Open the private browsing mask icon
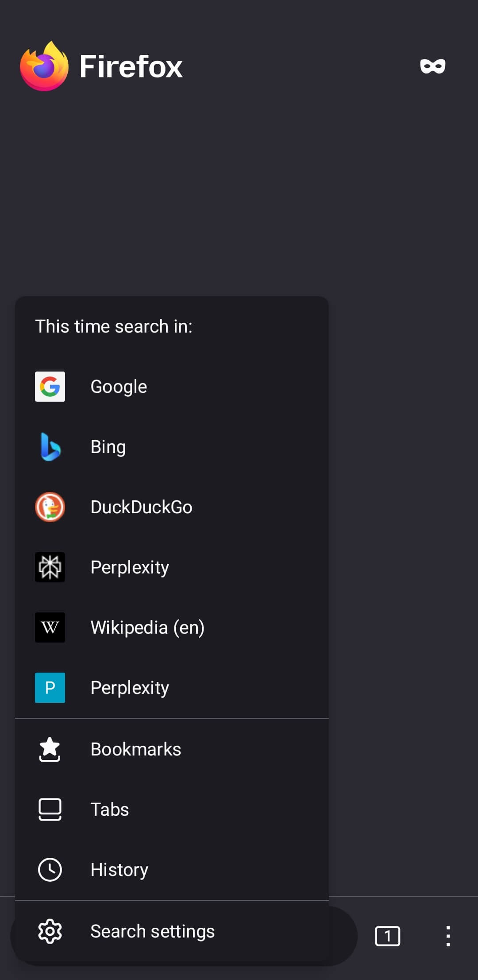This screenshot has height=980, width=478. (433, 66)
